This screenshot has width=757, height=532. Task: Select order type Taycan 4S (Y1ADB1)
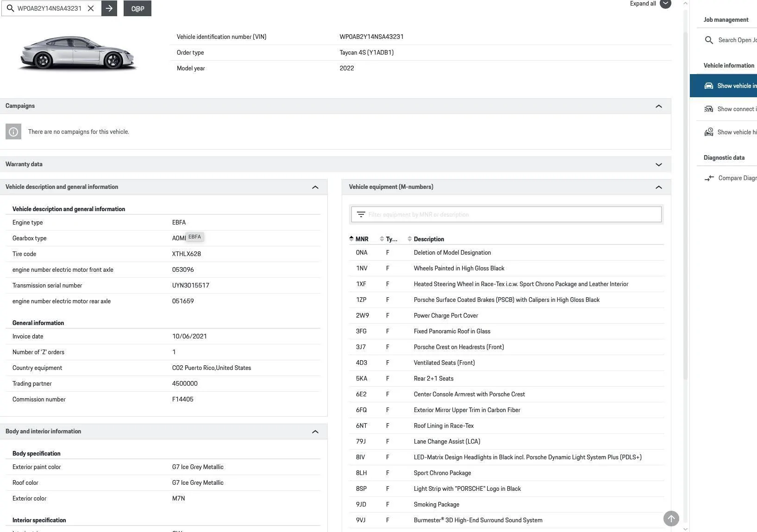(x=367, y=53)
